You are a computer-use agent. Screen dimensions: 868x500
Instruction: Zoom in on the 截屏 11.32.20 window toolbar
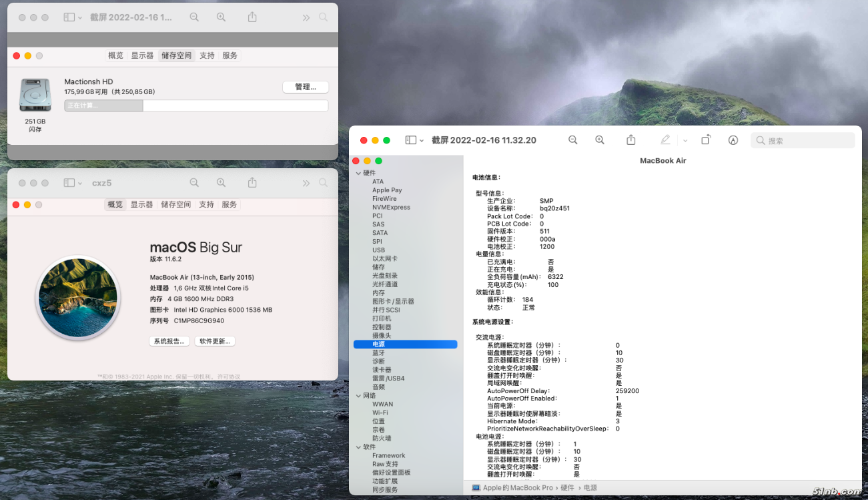[x=600, y=140]
